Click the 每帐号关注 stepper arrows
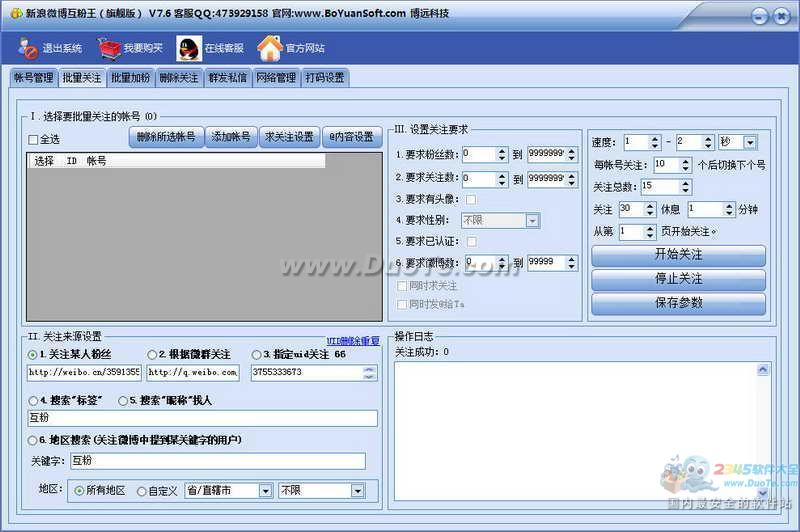Image resolution: width=800 pixels, height=532 pixels. (x=685, y=165)
